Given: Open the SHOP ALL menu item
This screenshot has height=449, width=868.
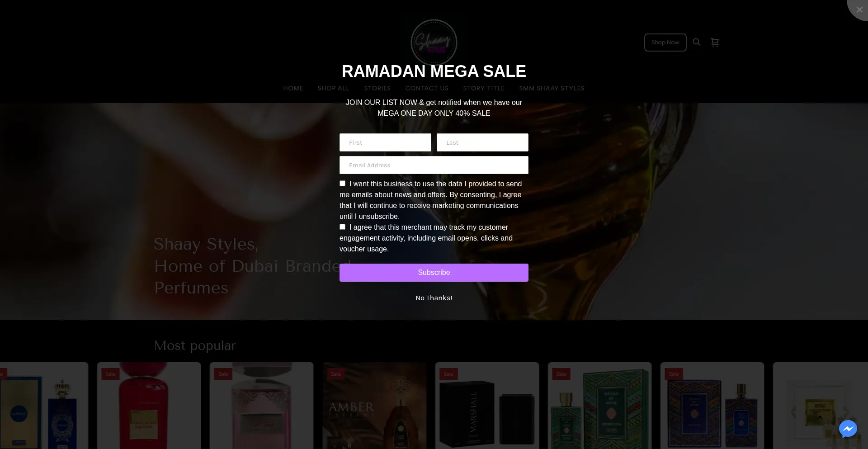Looking at the screenshot, I should point(334,88).
